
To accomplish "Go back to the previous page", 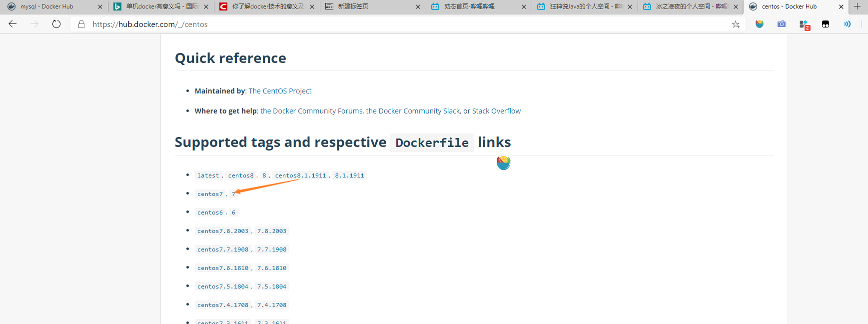I will coord(12,24).
